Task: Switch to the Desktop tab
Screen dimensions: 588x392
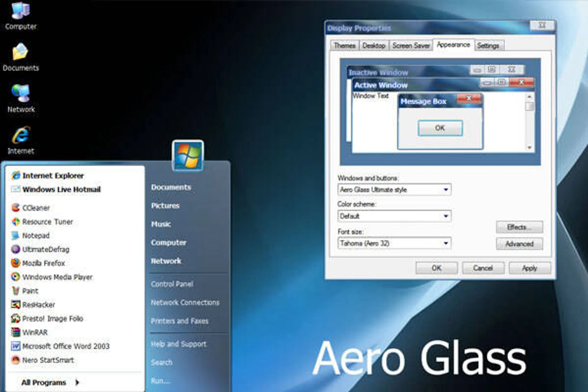Action: click(374, 46)
